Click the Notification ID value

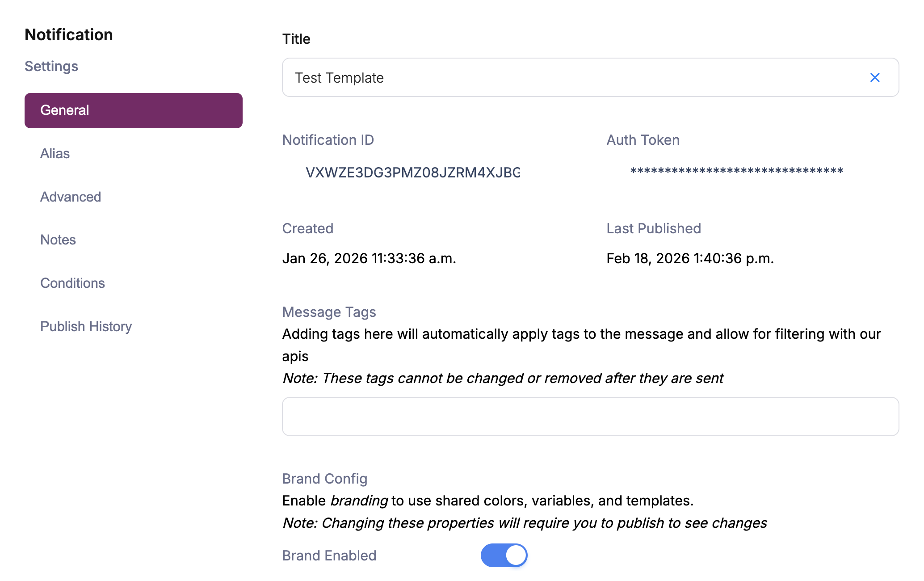(412, 173)
